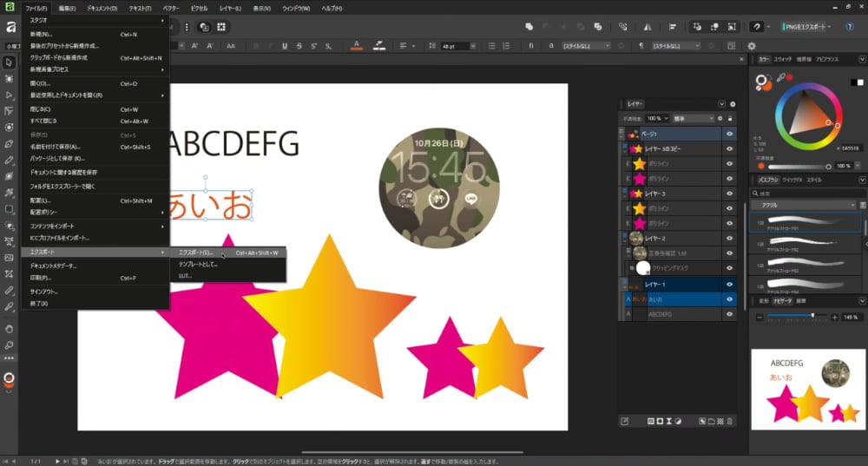Screen dimensions: 868x466
Task: Open the アクリル brush category dropdown
Action: (x=805, y=205)
